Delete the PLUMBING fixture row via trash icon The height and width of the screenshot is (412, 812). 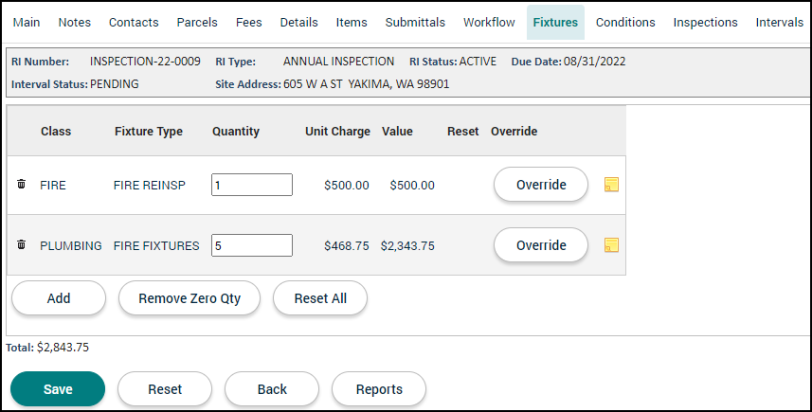[21, 244]
